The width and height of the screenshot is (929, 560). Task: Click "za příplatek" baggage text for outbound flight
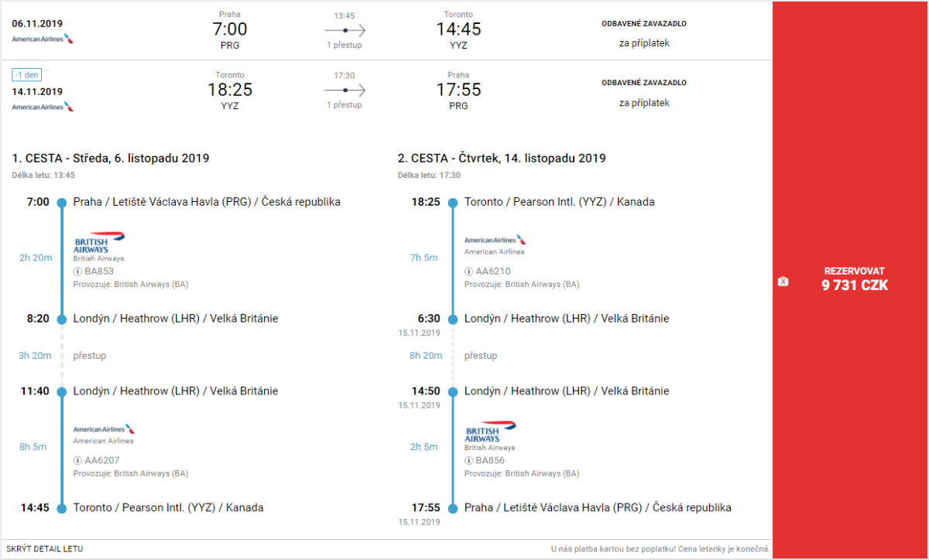[643, 43]
